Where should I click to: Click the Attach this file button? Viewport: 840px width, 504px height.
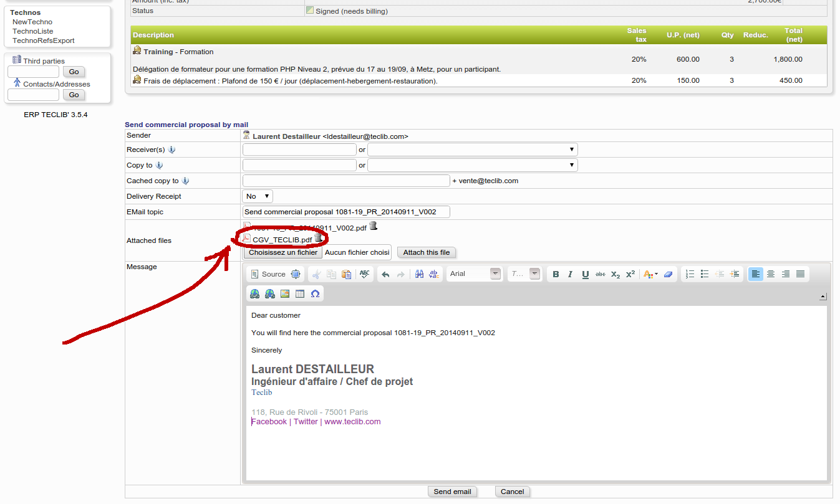pos(427,252)
